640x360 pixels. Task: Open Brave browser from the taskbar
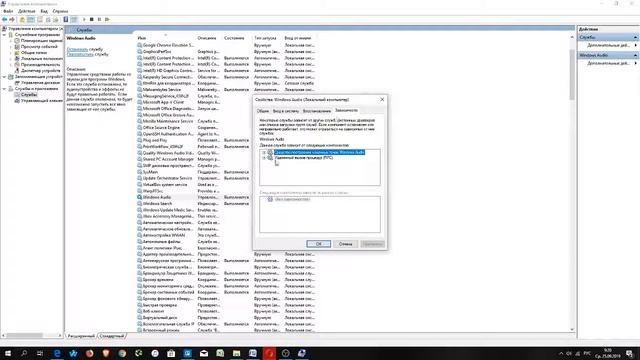[106, 353]
